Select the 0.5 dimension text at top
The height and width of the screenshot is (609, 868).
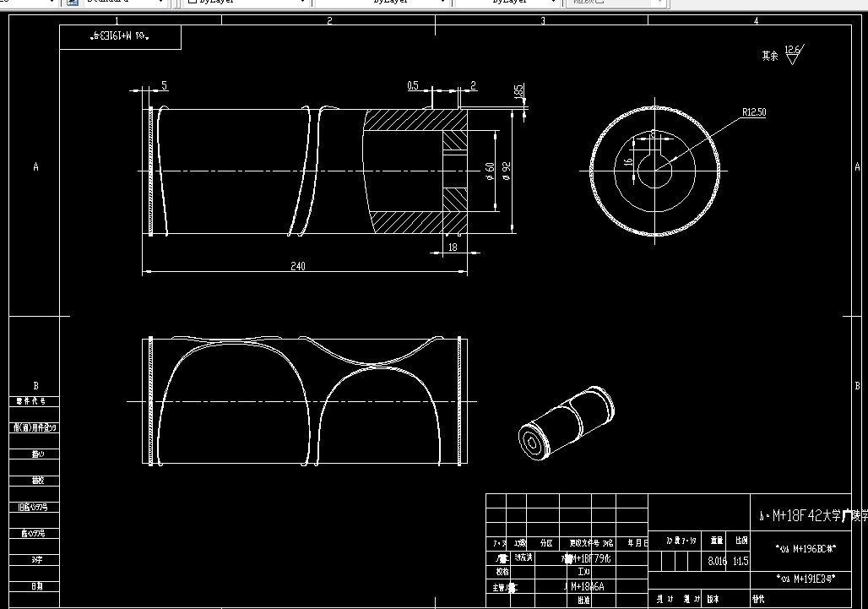click(413, 85)
